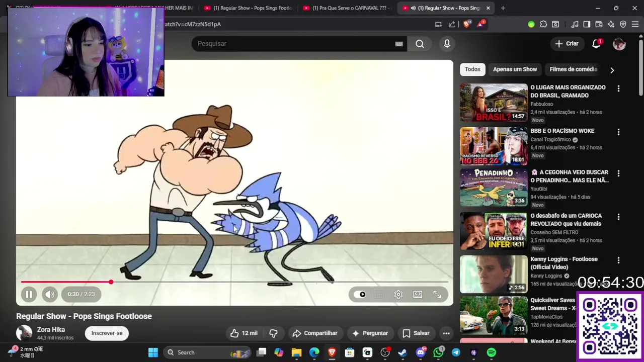The image size is (644, 362).
Task: Select Apenas um Show chip
Action: tap(515, 69)
